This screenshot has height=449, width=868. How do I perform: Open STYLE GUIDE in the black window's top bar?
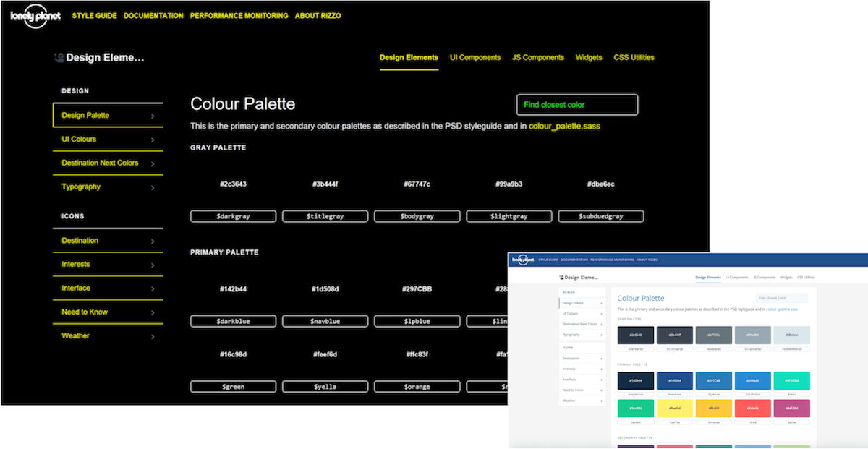coord(94,16)
